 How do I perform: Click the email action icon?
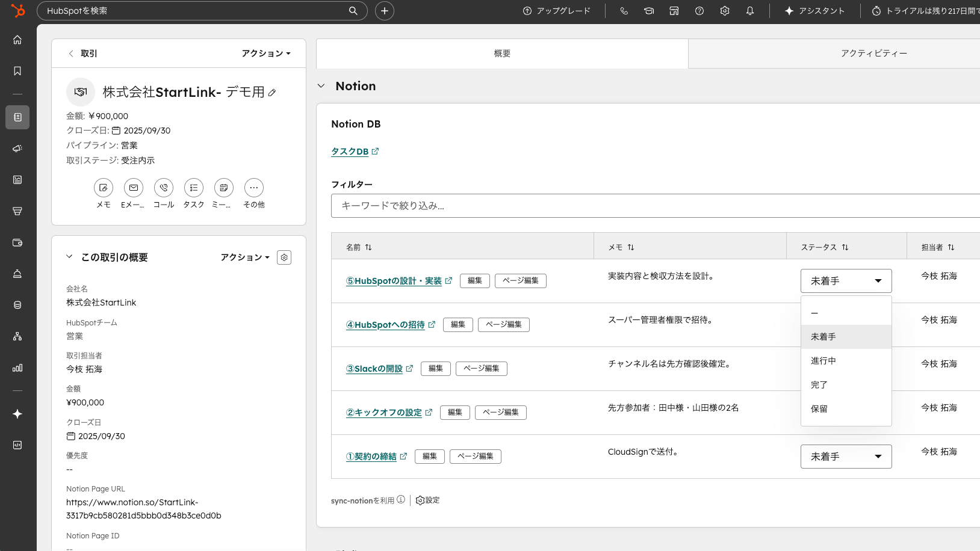(x=134, y=188)
